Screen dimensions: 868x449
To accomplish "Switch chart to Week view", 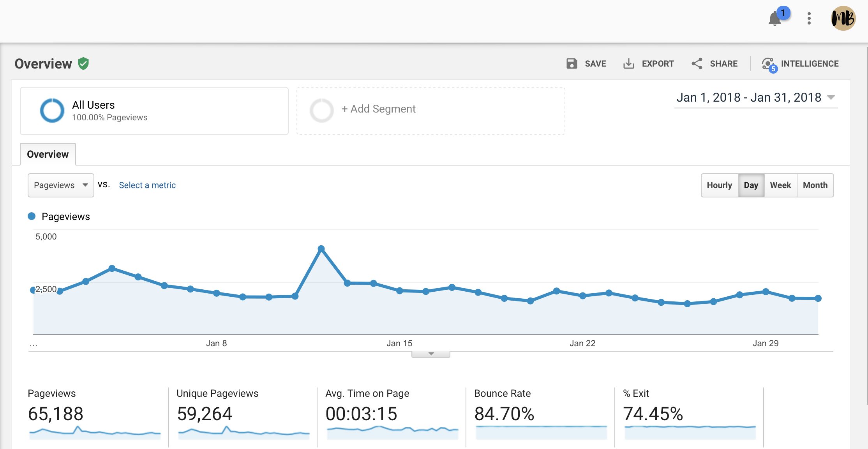I will click(x=781, y=185).
